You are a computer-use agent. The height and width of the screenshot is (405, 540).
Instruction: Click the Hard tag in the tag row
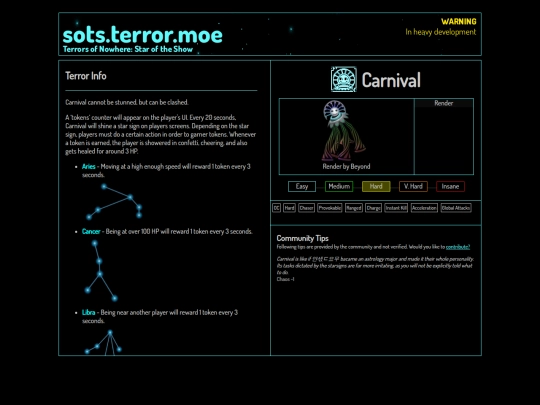[289, 208]
